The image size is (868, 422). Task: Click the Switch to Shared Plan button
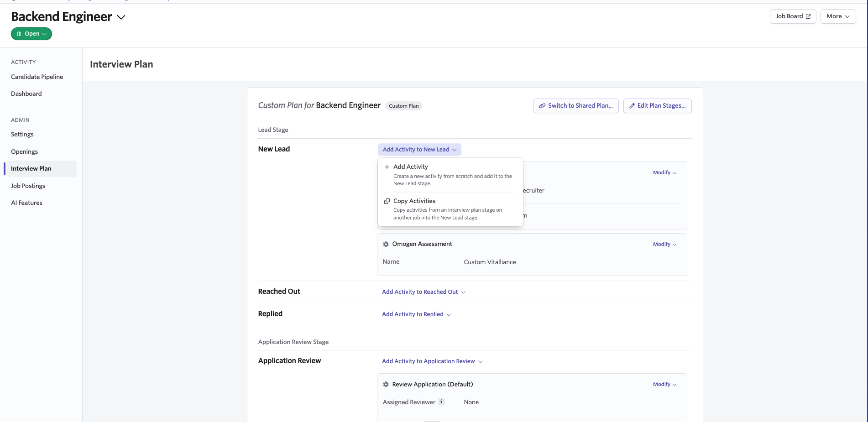point(575,105)
